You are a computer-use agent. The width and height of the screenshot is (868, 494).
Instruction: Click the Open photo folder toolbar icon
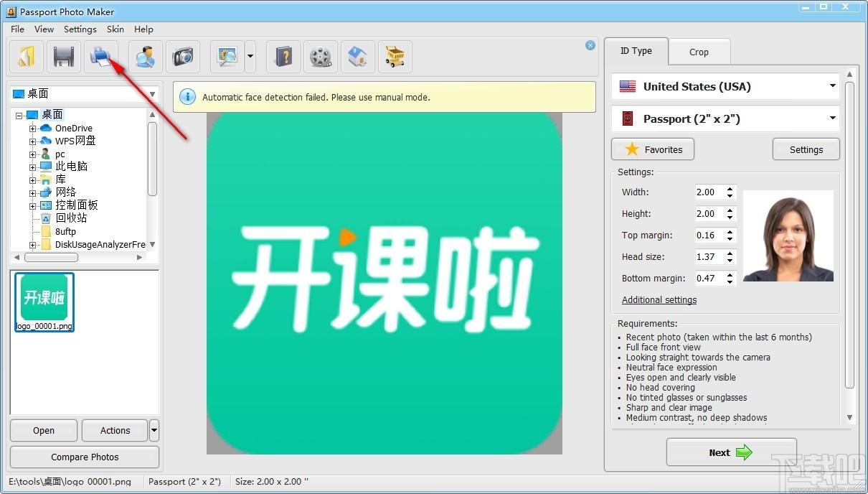(x=26, y=57)
